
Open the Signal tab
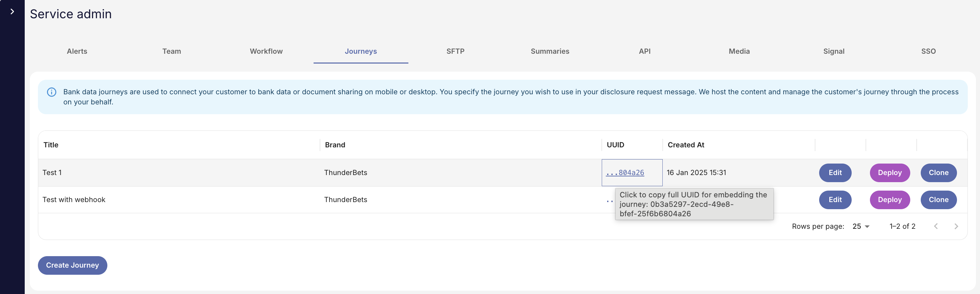click(x=833, y=51)
